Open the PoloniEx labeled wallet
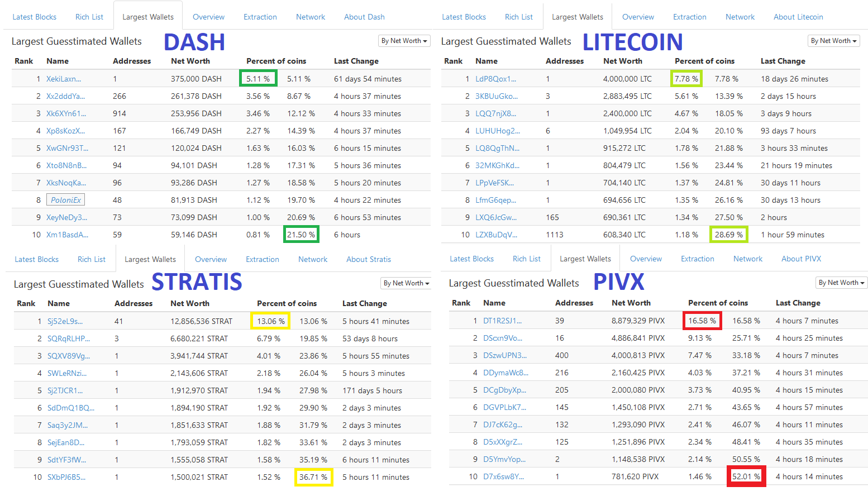Image resolution: width=868 pixels, height=496 pixels. tap(66, 200)
